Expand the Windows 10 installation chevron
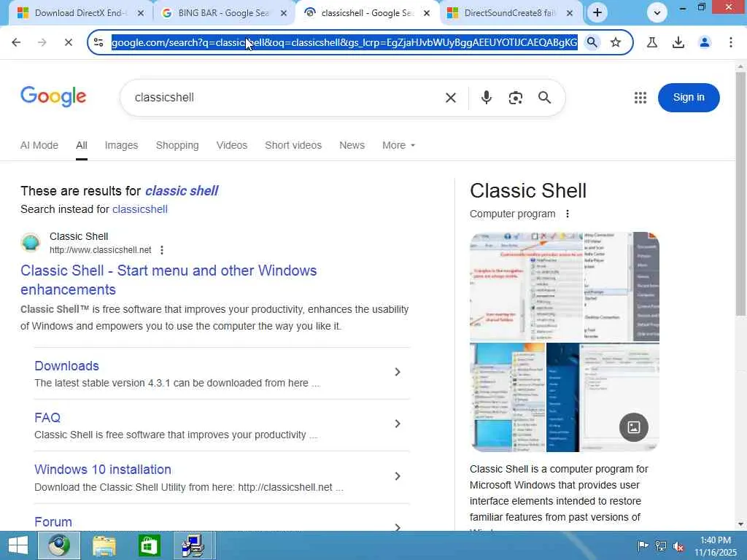 398,476
